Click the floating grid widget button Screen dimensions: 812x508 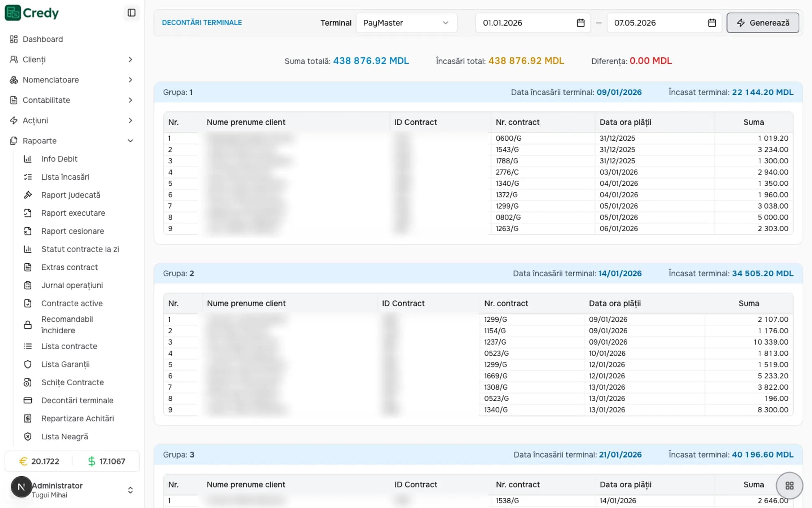pos(789,485)
